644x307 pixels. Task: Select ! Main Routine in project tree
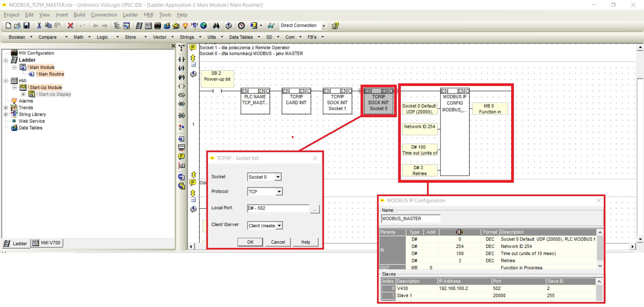50,74
